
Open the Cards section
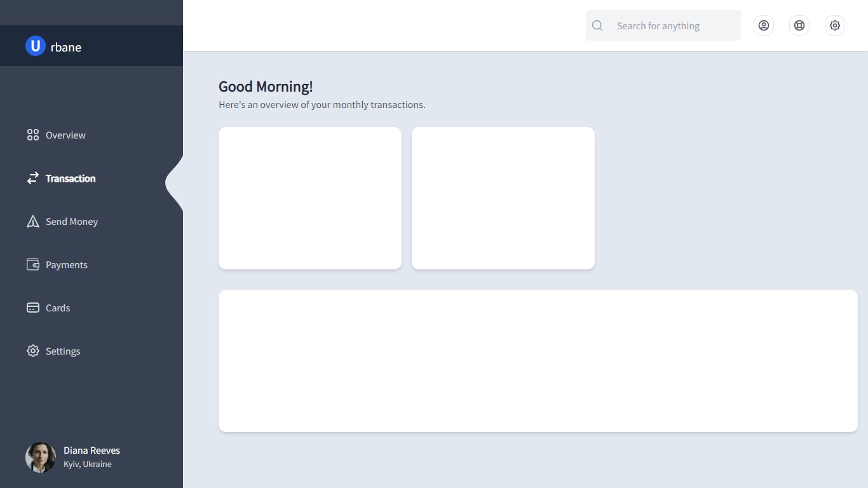tap(57, 308)
